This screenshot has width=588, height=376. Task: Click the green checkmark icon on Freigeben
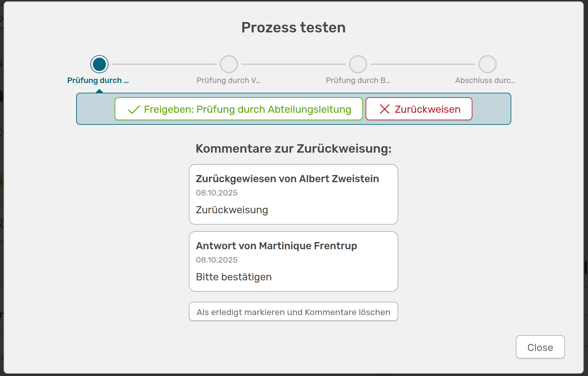pos(134,110)
